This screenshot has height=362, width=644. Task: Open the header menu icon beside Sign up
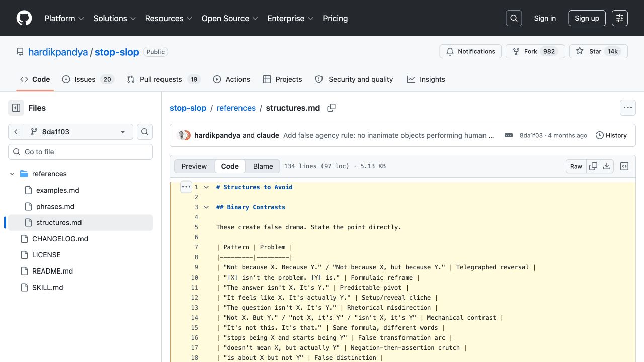(x=620, y=18)
